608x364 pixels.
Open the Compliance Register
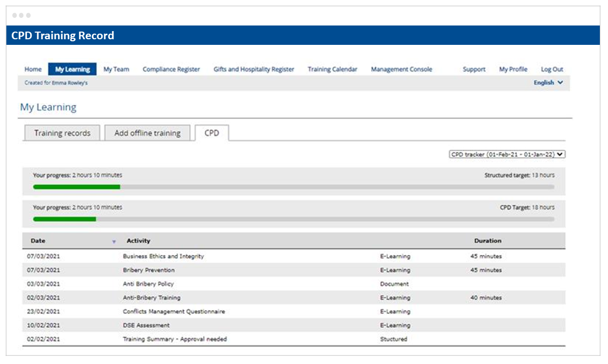(171, 69)
